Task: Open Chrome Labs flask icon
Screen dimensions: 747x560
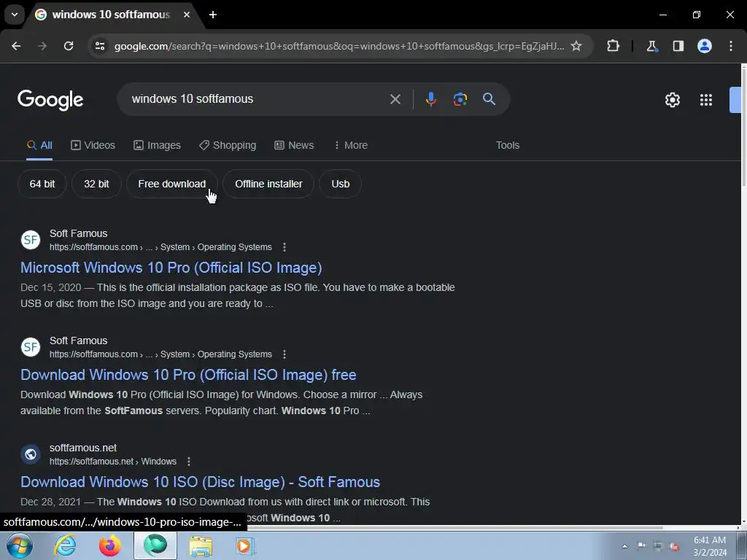Action: point(651,46)
